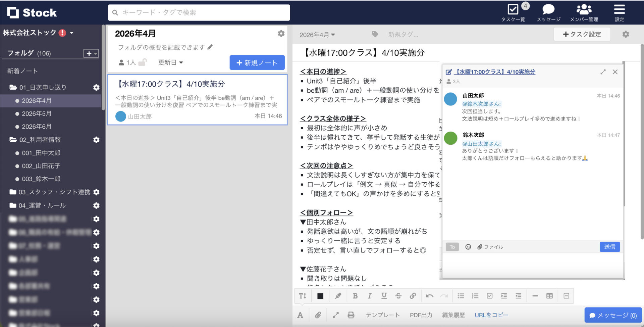Open the emoji picker in the message box
644x327 pixels.
click(x=468, y=247)
